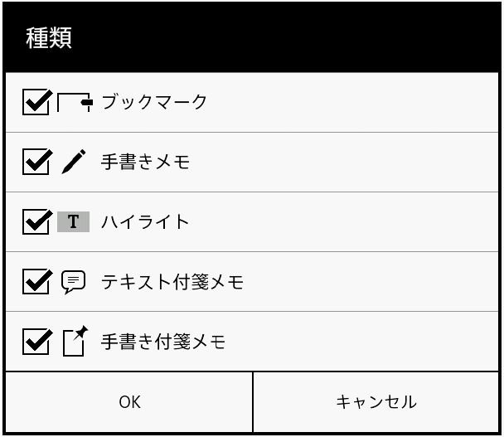
Task: Click the 種類 dialog title text
Action: coord(49,38)
